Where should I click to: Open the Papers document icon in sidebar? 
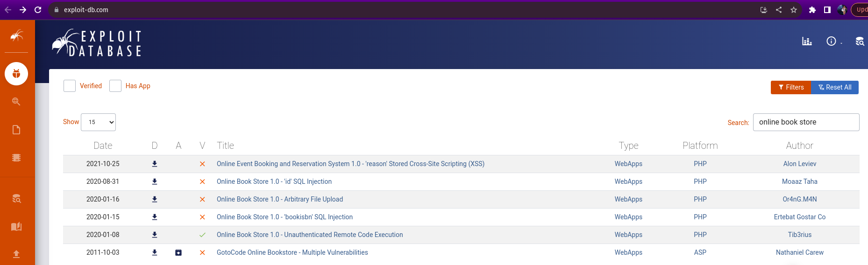(16, 130)
